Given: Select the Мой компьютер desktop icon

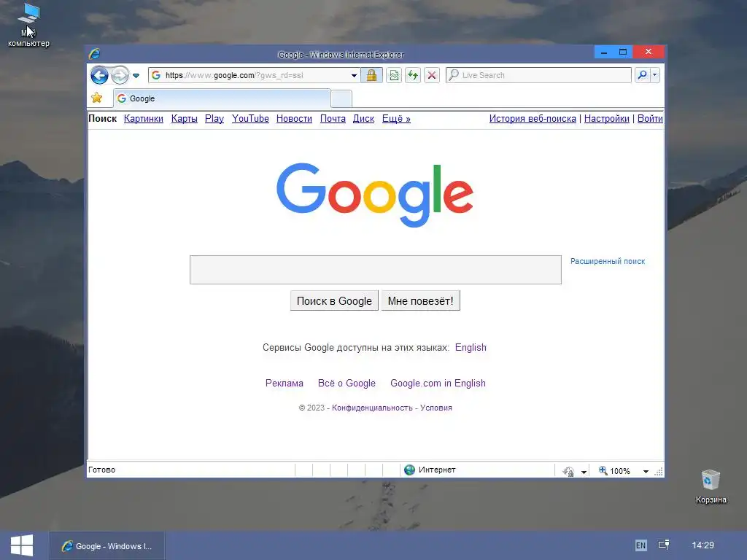Looking at the screenshot, I should tap(28, 25).
